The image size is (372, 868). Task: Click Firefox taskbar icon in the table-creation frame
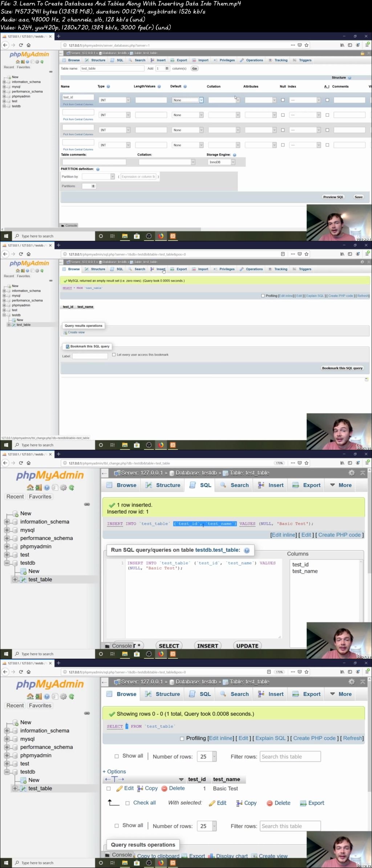coord(161,236)
